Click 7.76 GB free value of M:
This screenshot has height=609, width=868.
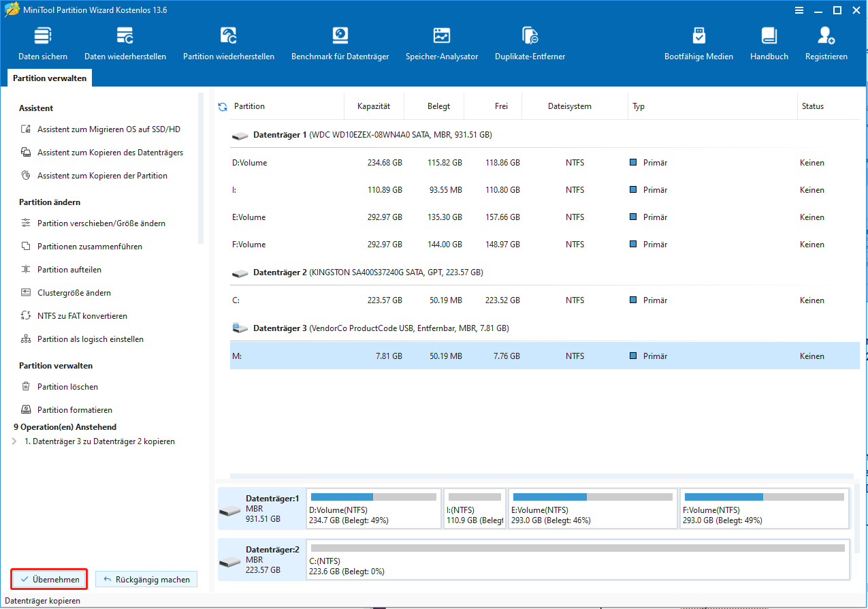point(507,356)
